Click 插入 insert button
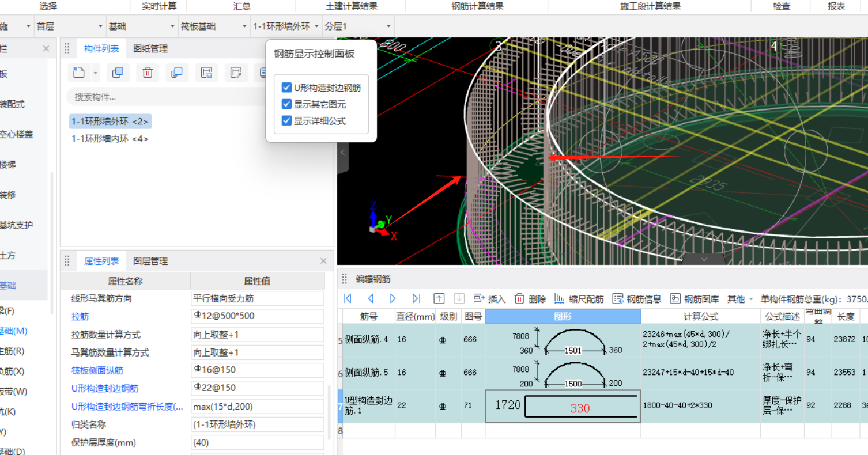 click(489, 299)
